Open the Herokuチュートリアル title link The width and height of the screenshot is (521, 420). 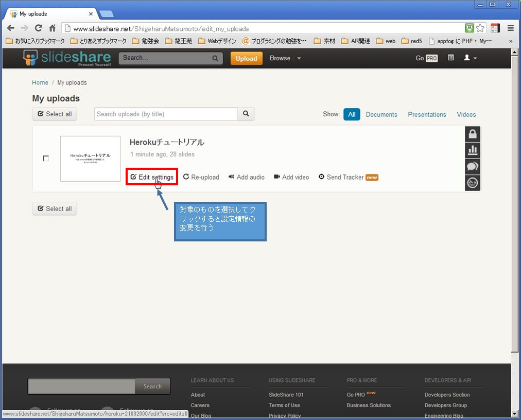(167, 142)
